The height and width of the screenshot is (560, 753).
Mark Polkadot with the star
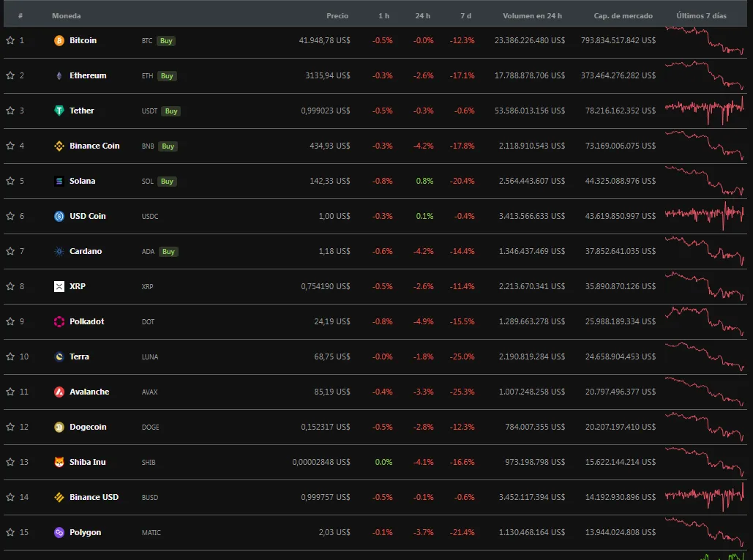(x=10, y=321)
